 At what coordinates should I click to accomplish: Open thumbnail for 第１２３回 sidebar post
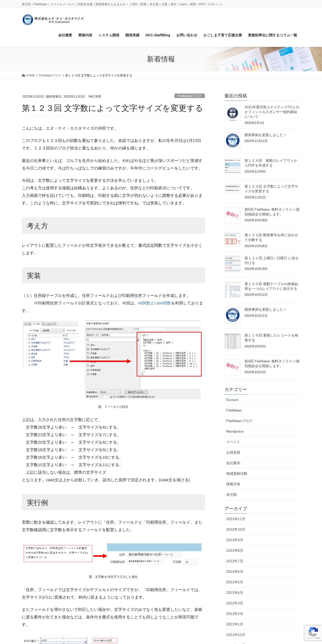[232, 189]
